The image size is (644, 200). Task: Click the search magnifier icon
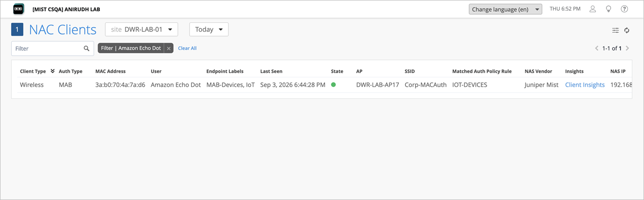tap(87, 48)
